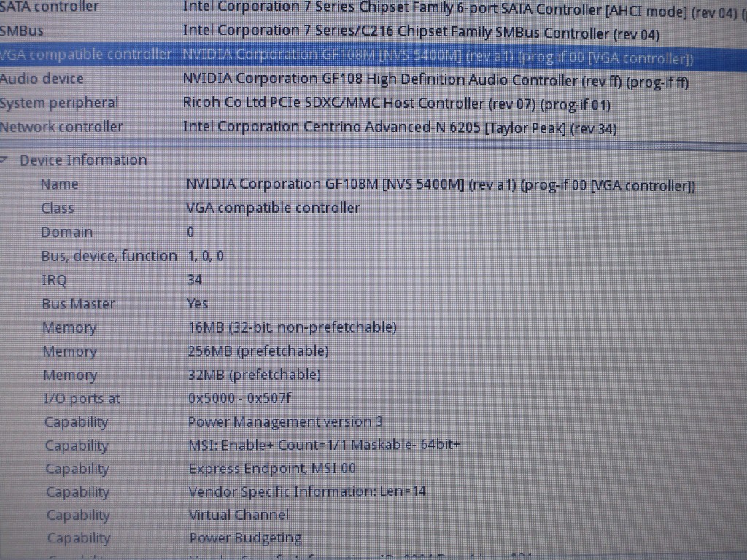Click the MSI: Enable+ Count=1/1 capability

[x=324, y=445]
